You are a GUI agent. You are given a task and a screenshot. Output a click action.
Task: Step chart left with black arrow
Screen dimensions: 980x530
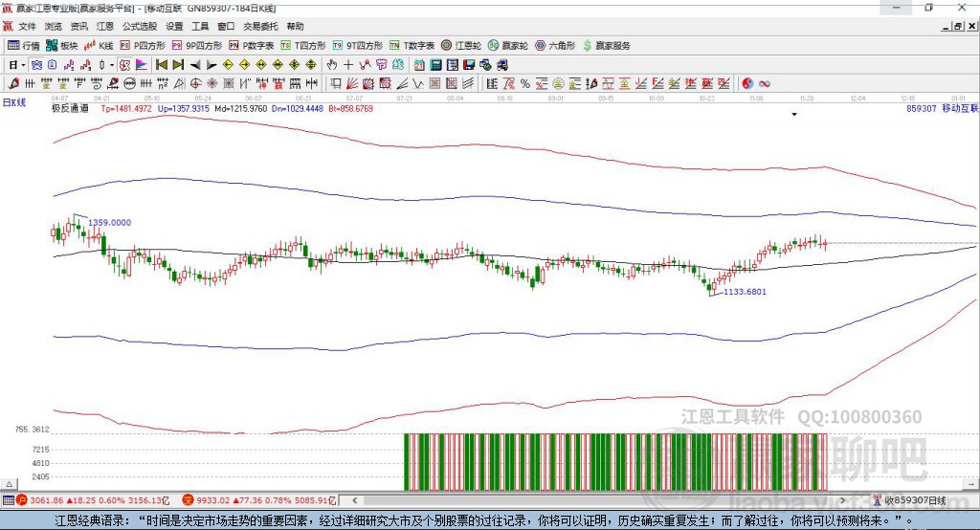(195, 65)
